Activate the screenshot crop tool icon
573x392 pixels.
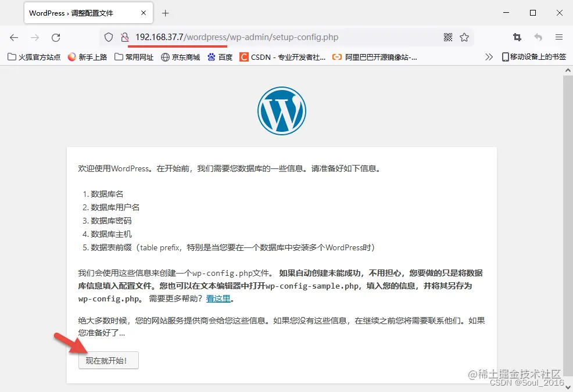[517, 37]
